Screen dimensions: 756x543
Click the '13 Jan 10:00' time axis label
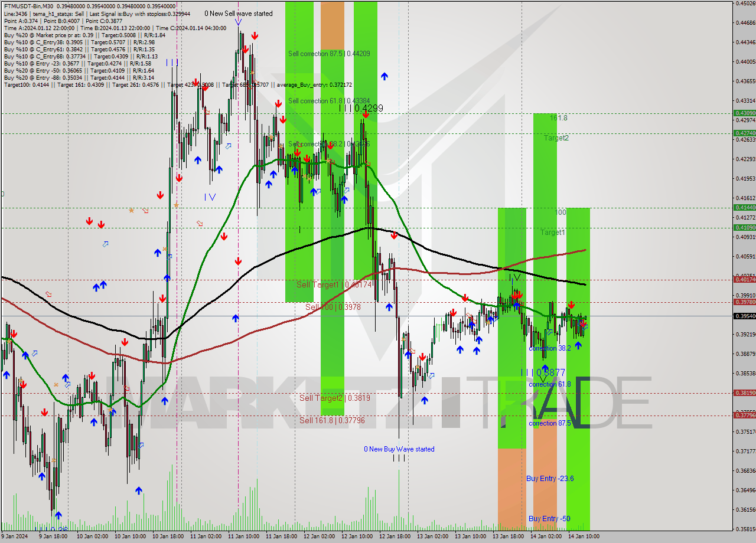pyautogui.click(x=471, y=537)
